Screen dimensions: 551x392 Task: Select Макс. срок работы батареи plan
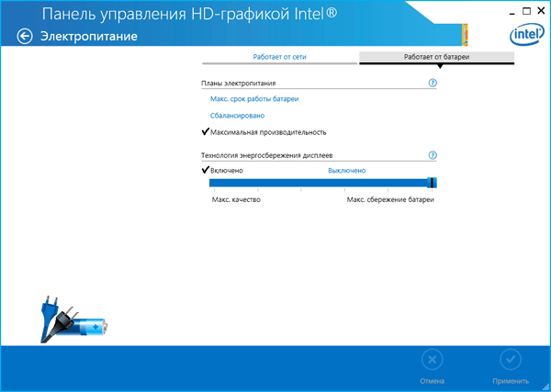click(254, 98)
